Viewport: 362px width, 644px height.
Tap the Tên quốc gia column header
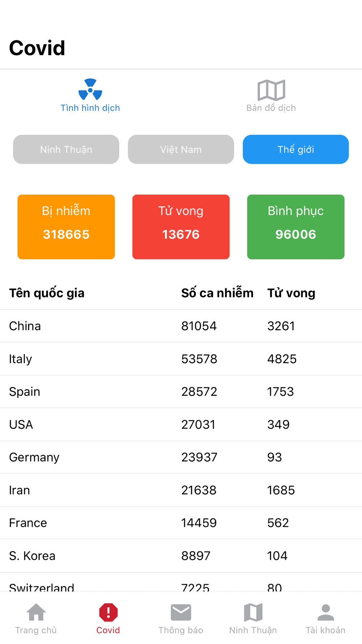47,293
